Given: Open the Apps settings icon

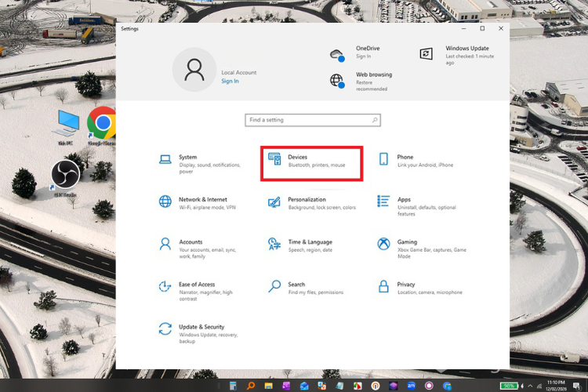Looking at the screenshot, I should [383, 201].
